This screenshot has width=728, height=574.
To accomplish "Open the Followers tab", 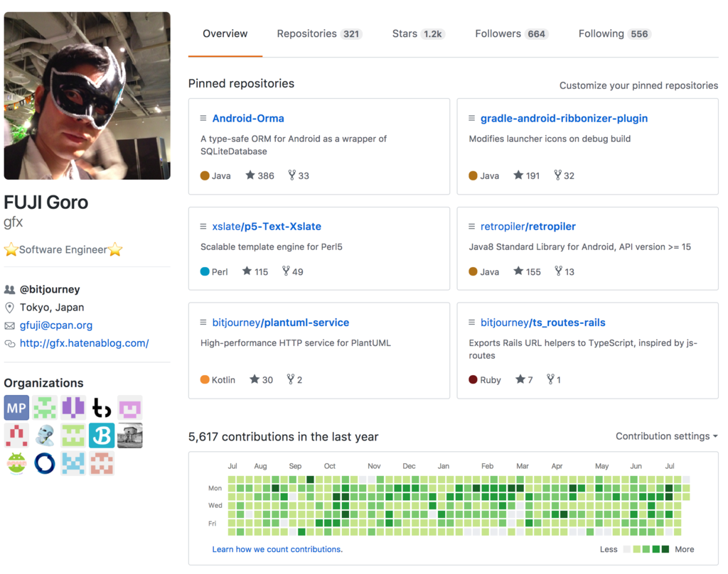I will click(512, 34).
